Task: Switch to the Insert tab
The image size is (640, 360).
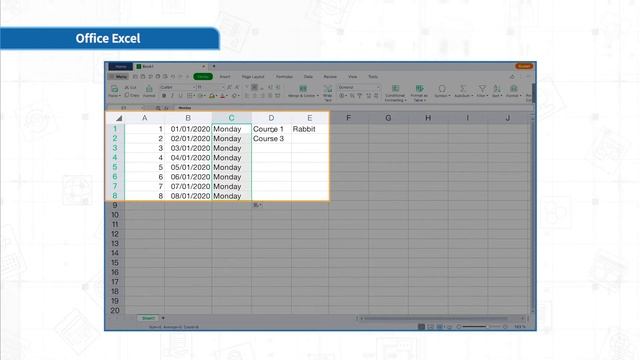Action: [225, 77]
